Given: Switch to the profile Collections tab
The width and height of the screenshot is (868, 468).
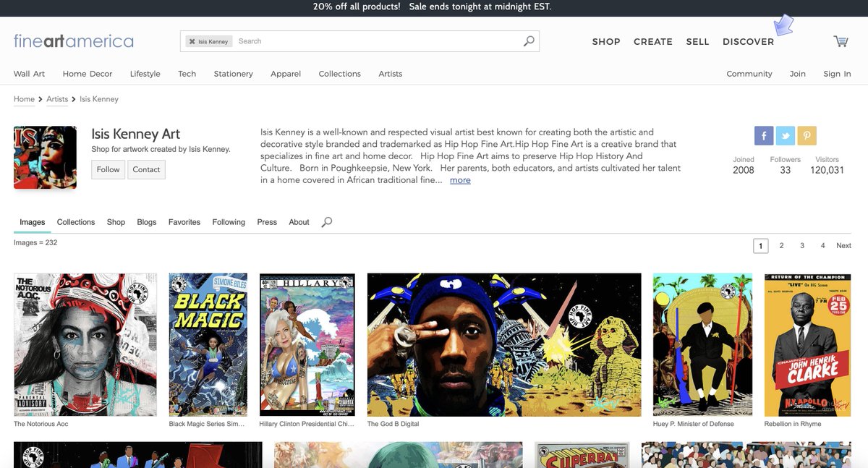Looking at the screenshot, I should click(76, 222).
